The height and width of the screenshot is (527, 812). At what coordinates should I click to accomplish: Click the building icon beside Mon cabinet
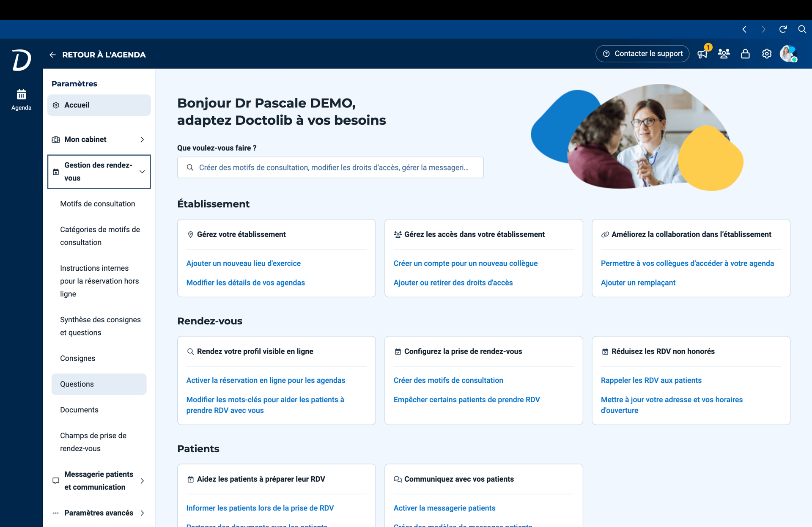tap(56, 140)
